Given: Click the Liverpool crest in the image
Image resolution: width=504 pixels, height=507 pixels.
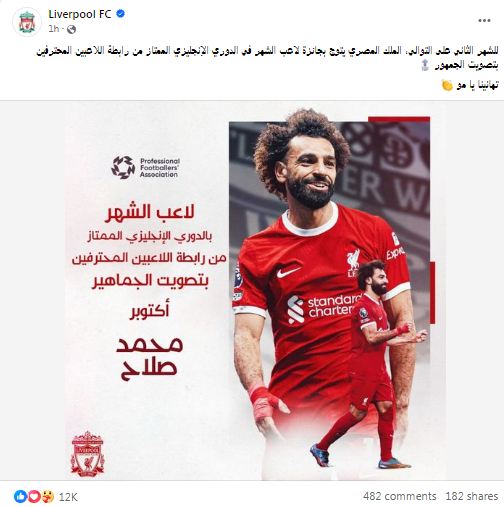Looking at the screenshot, I should click(87, 454).
